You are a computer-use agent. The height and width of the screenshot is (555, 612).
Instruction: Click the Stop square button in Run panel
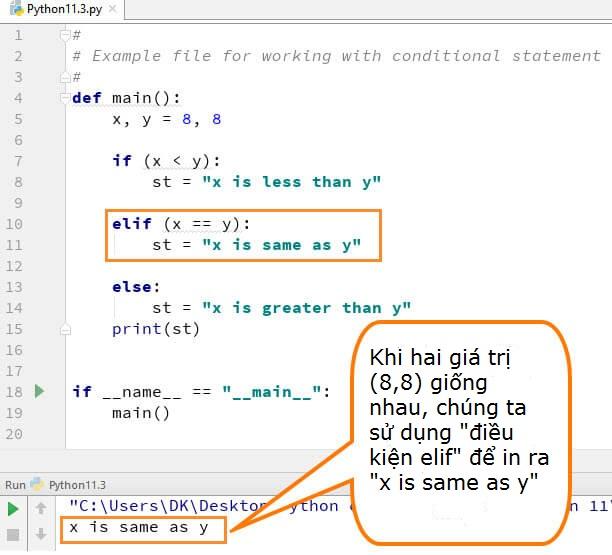[x=14, y=533]
